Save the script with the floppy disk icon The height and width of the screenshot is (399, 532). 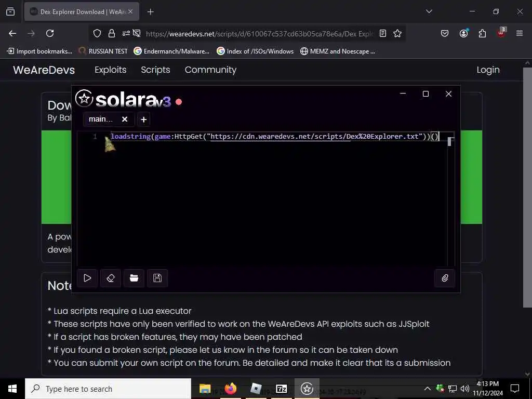click(157, 278)
